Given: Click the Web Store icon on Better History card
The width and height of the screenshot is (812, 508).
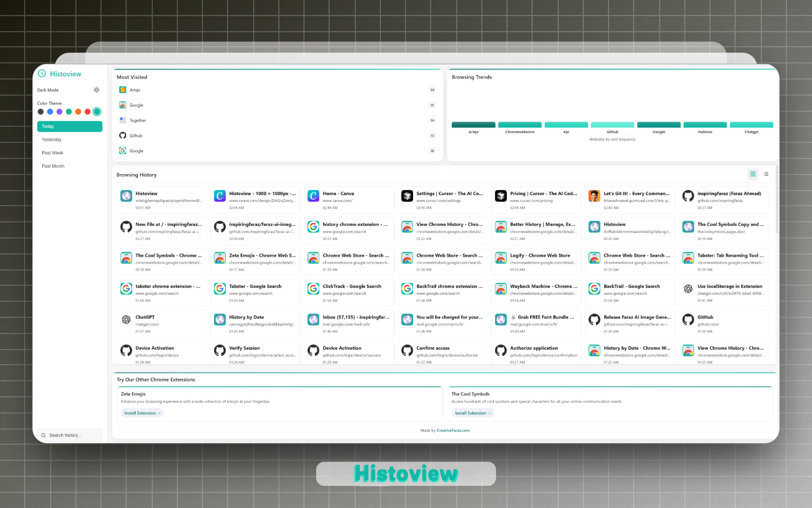Looking at the screenshot, I should coord(501,227).
